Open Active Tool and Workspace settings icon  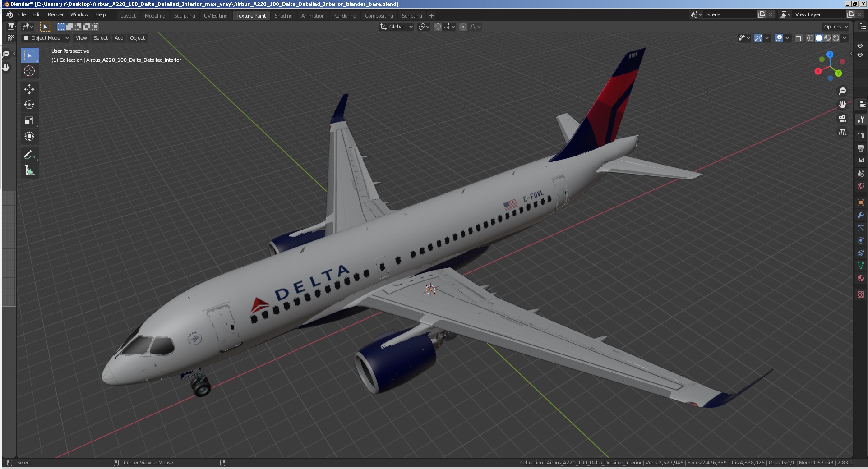(861, 120)
